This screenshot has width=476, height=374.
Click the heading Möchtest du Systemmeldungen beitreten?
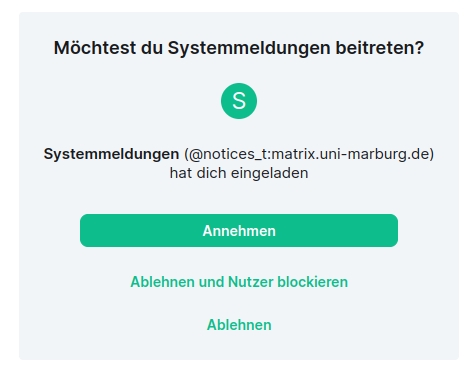click(x=239, y=48)
